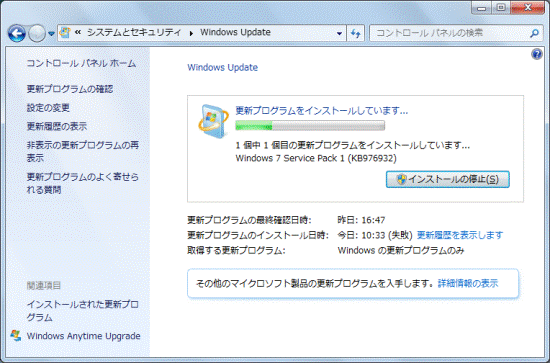
Task: Click インストールの停止(S) button
Action: pos(448,179)
